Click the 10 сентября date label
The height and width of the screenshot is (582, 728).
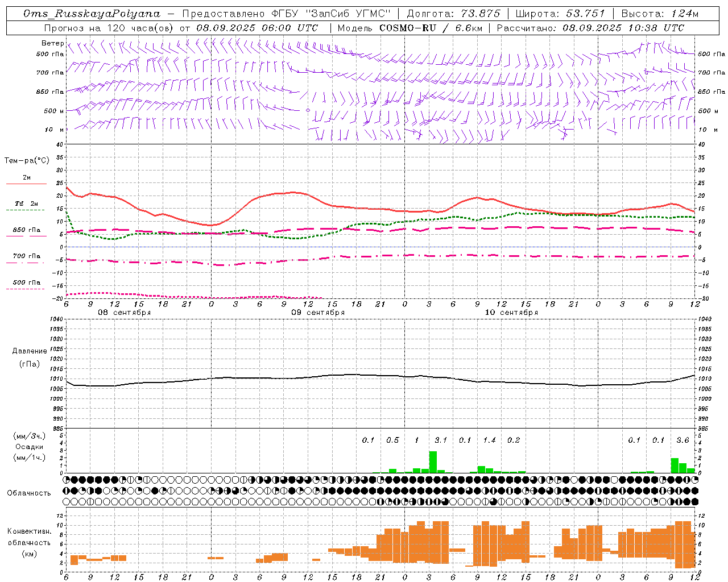pyautogui.click(x=511, y=313)
